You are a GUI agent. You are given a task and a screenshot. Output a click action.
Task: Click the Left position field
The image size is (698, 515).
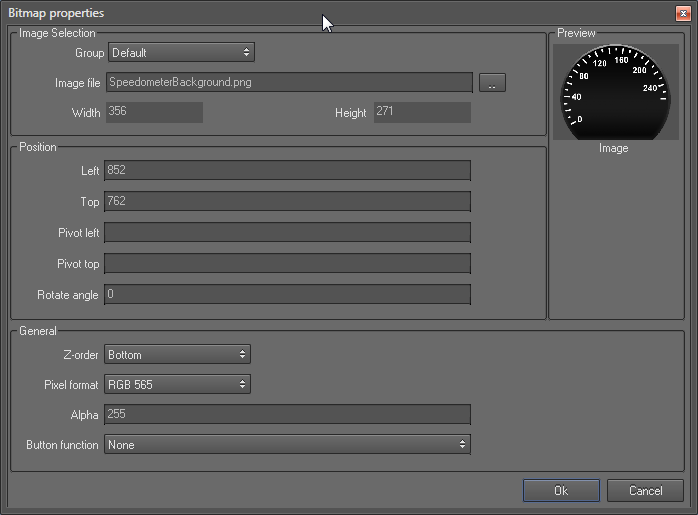click(287, 171)
